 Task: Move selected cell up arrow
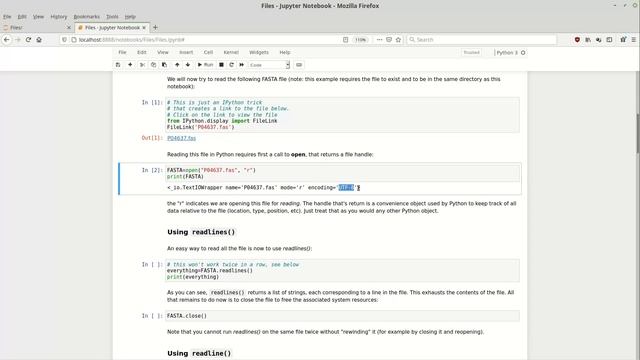pyautogui.click(x=177, y=65)
